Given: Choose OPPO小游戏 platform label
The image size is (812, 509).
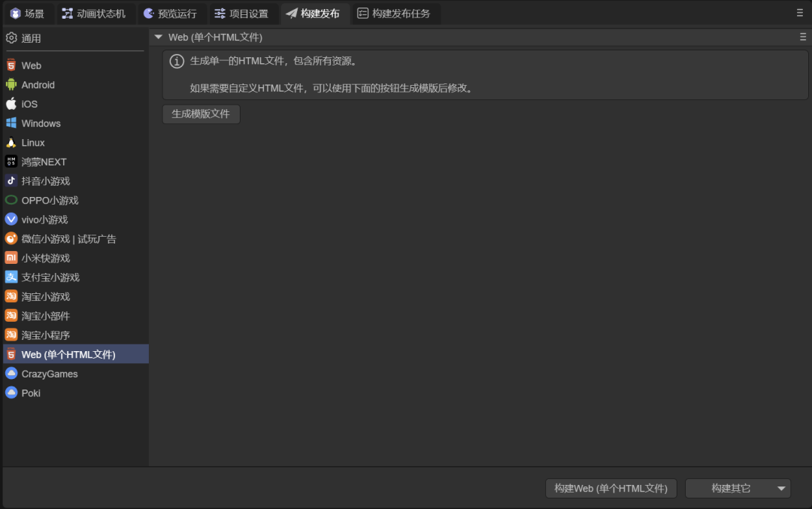Looking at the screenshot, I should pyautogui.click(x=50, y=201).
